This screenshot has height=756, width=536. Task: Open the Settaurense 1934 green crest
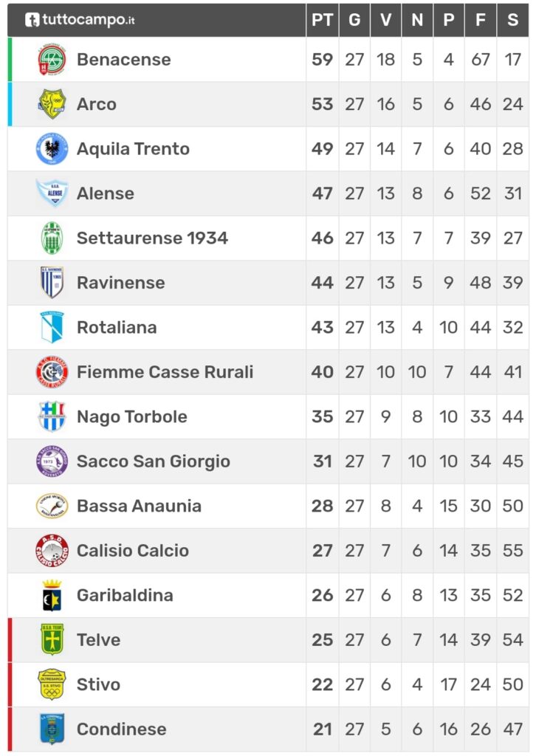[x=52, y=238]
